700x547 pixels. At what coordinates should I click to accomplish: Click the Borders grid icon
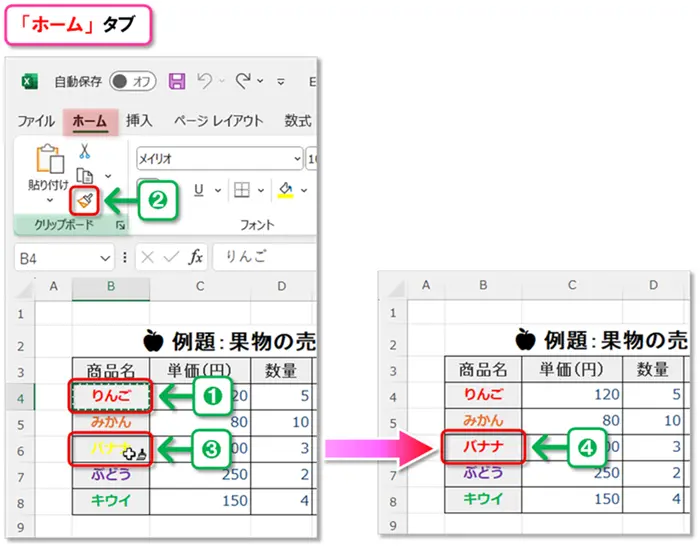(x=242, y=190)
